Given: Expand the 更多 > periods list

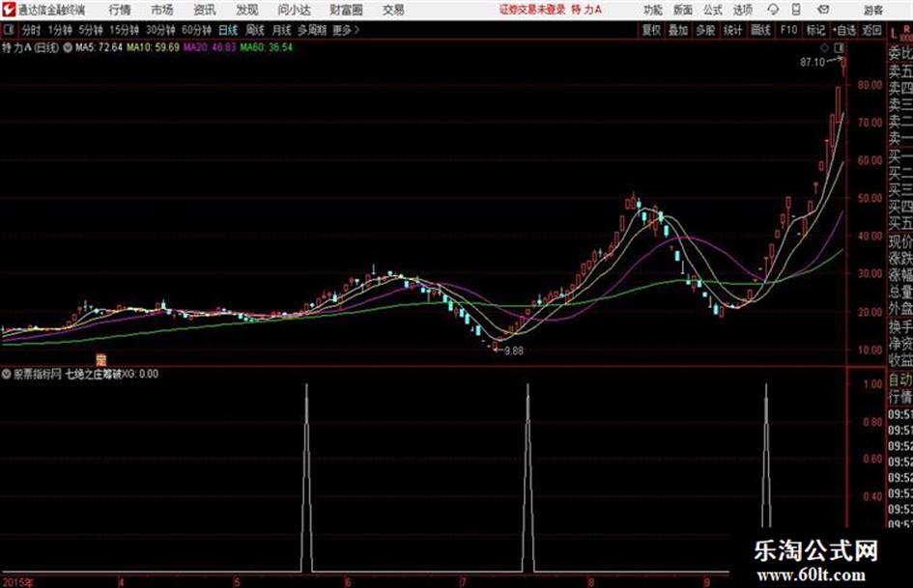Looking at the screenshot, I should 346,30.
